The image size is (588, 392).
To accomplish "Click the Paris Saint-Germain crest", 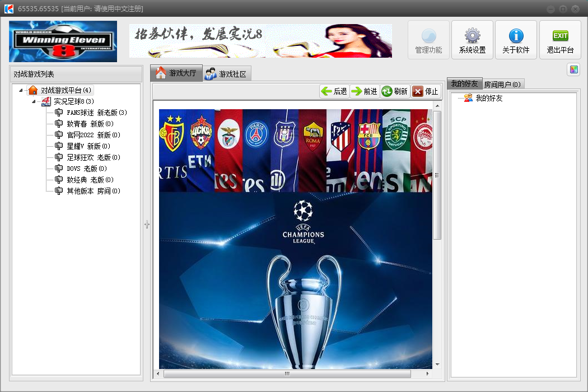I will (x=257, y=133).
